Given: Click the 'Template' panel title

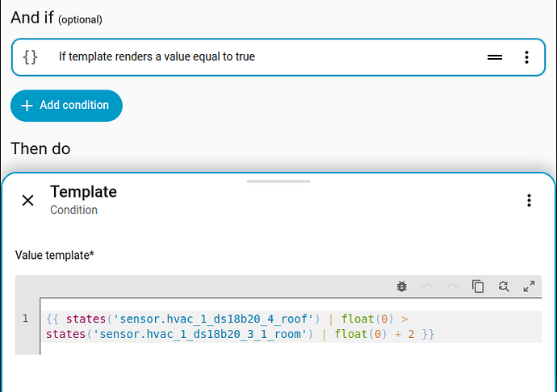Looking at the screenshot, I should 83,192.
